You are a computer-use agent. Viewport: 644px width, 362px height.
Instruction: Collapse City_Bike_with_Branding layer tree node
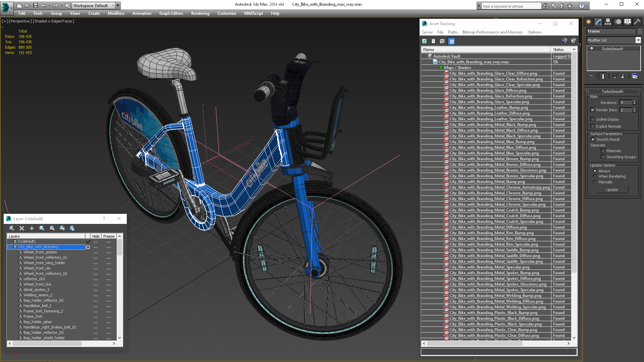pos(9,247)
